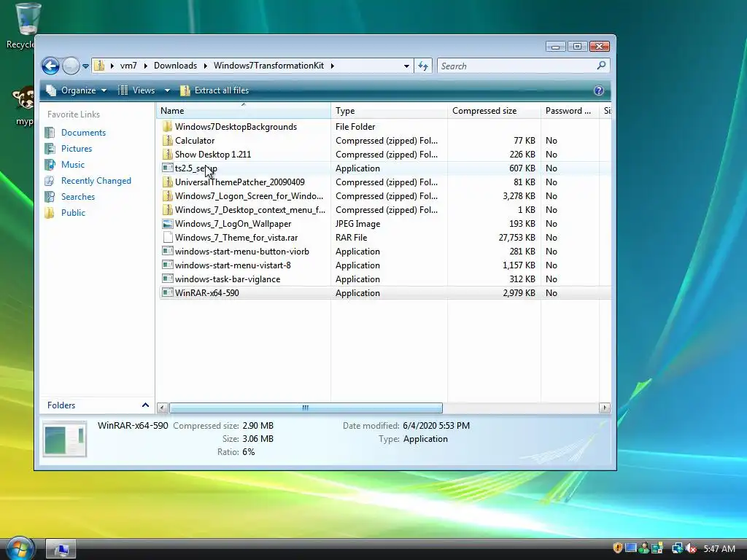Image resolution: width=747 pixels, height=560 pixels.
Task: Click the zipped folder icon in address bar
Action: pyautogui.click(x=99, y=65)
